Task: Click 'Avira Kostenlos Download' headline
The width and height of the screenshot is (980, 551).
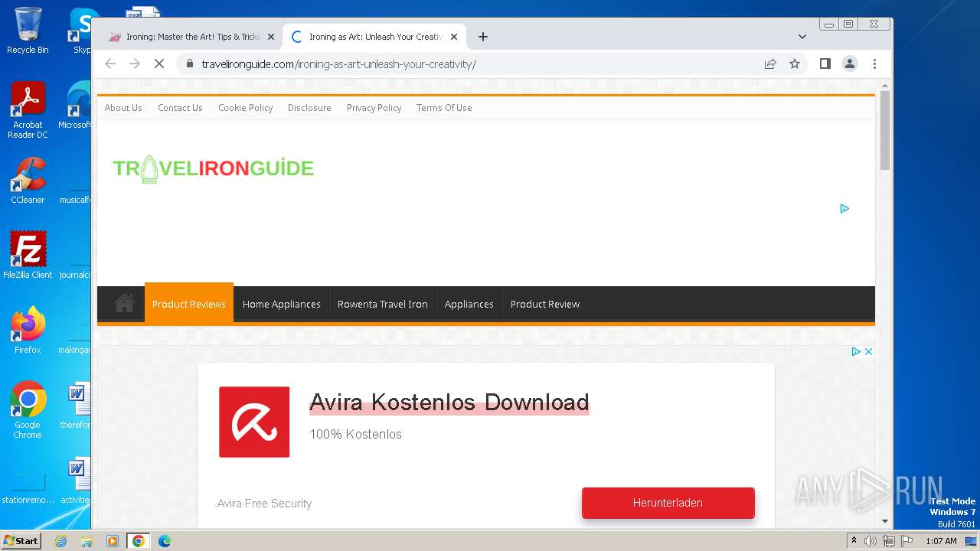Action: (449, 403)
